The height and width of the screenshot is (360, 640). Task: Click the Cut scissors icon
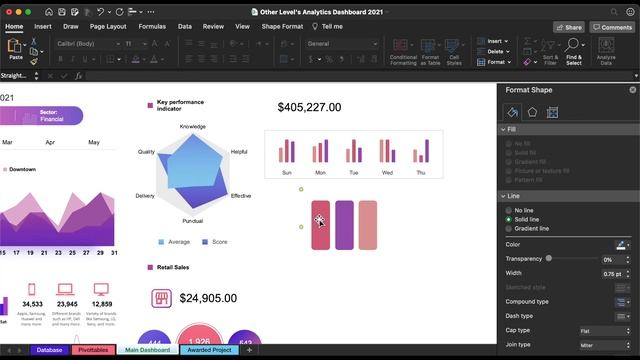[x=33, y=41]
